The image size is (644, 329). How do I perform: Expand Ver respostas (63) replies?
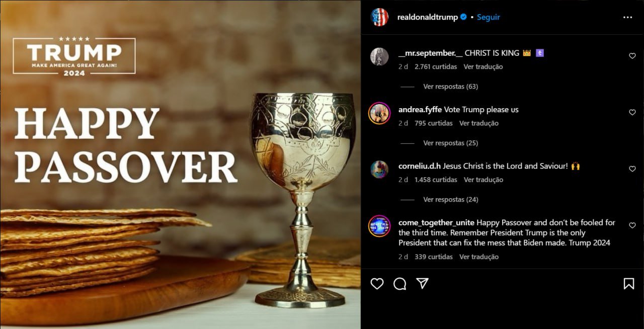click(x=450, y=87)
